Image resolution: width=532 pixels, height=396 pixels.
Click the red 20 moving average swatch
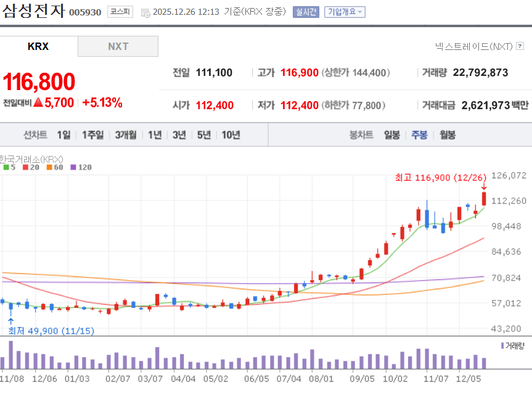25,167
